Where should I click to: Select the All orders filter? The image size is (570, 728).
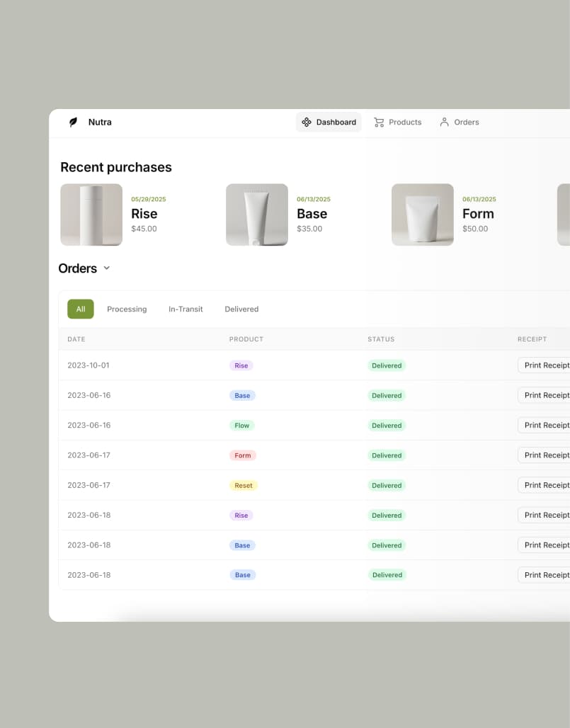[81, 309]
